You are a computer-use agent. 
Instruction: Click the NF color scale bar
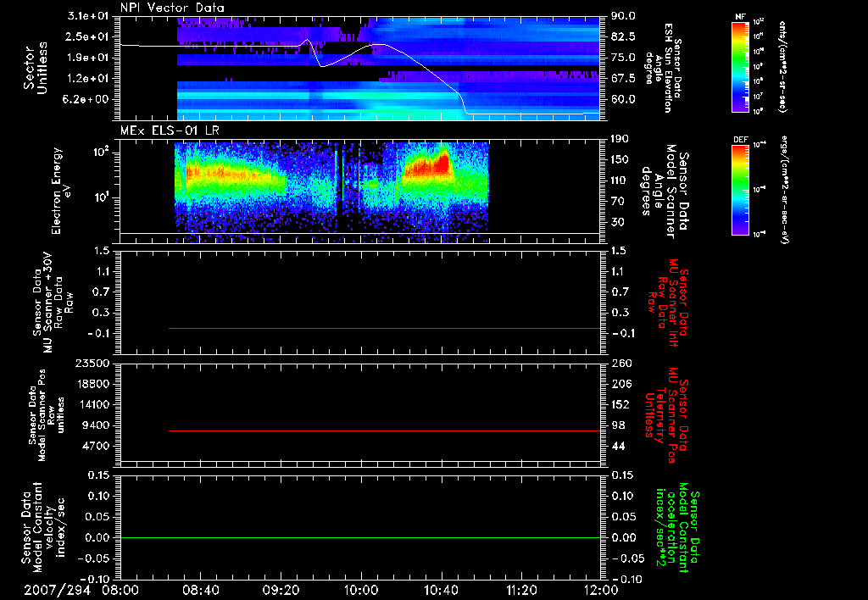741,66
